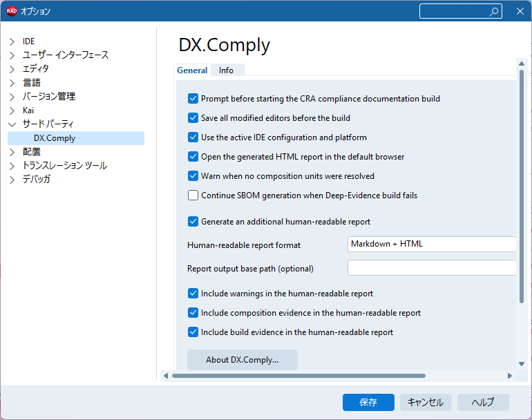Click the vertical scrollbar thumb

coord(522,187)
